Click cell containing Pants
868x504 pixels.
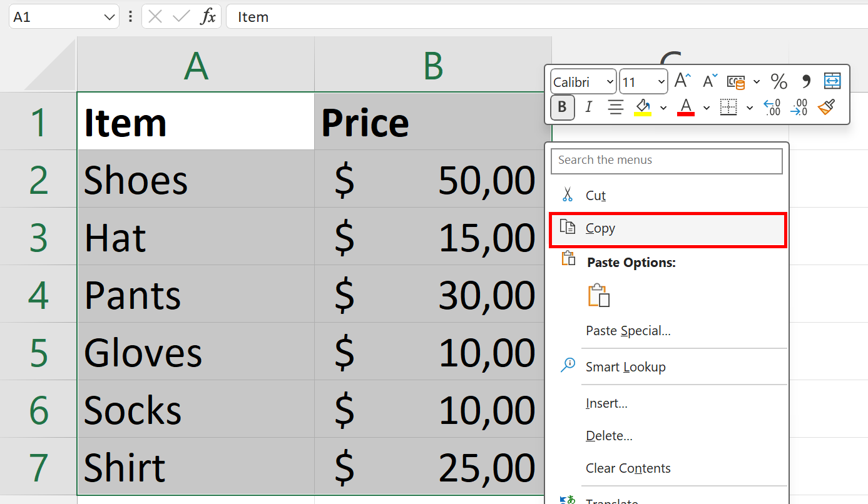pyautogui.click(x=196, y=294)
